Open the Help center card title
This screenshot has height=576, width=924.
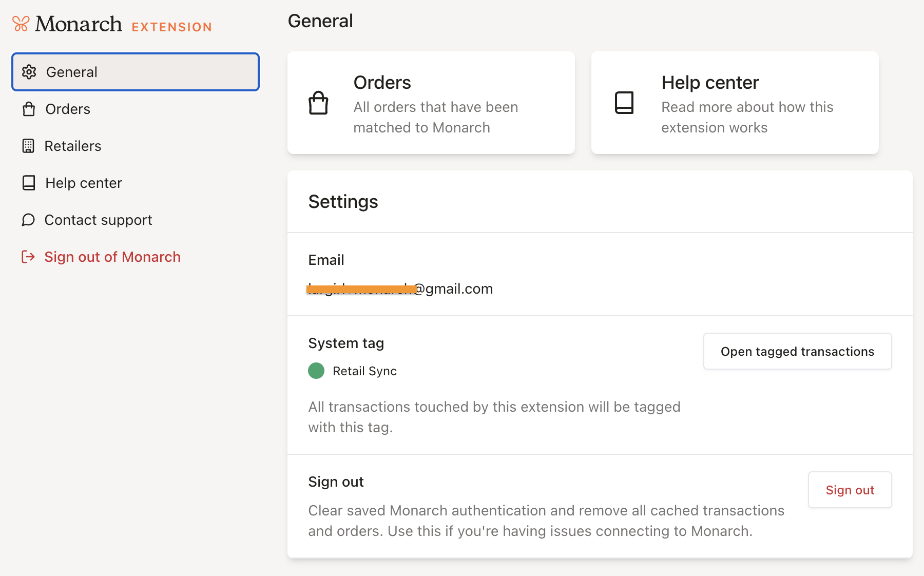(710, 83)
